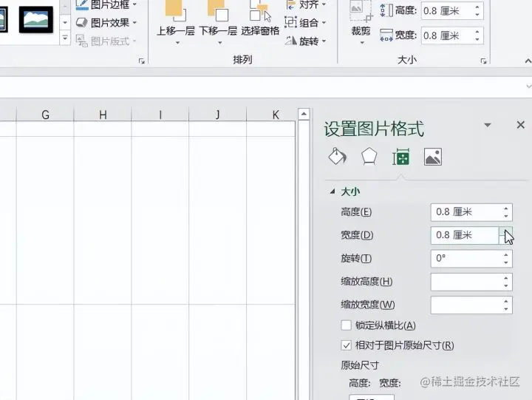
Task: Open the Rotate (旋转) dropdown
Action: tap(305, 41)
